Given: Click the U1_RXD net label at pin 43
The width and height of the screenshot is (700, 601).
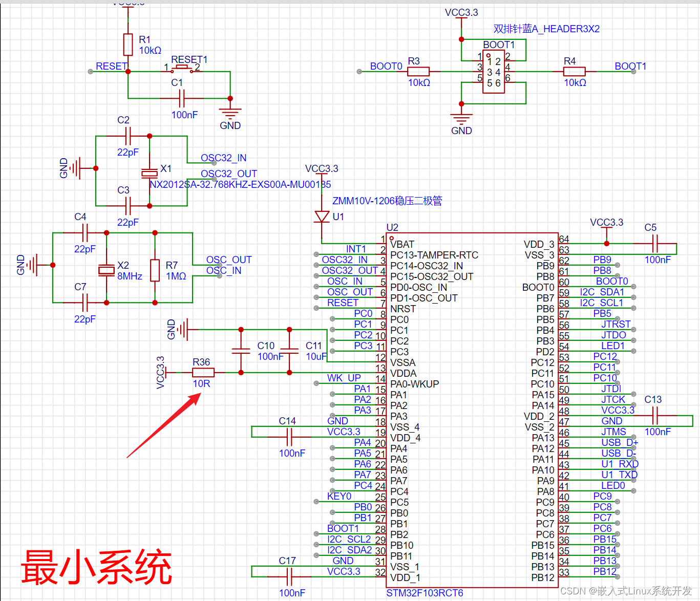Looking at the screenshot, I should click(620, 464).
